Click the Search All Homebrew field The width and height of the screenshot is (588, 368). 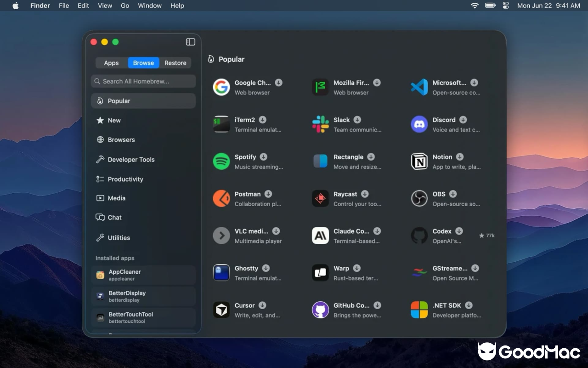(143, 81)
